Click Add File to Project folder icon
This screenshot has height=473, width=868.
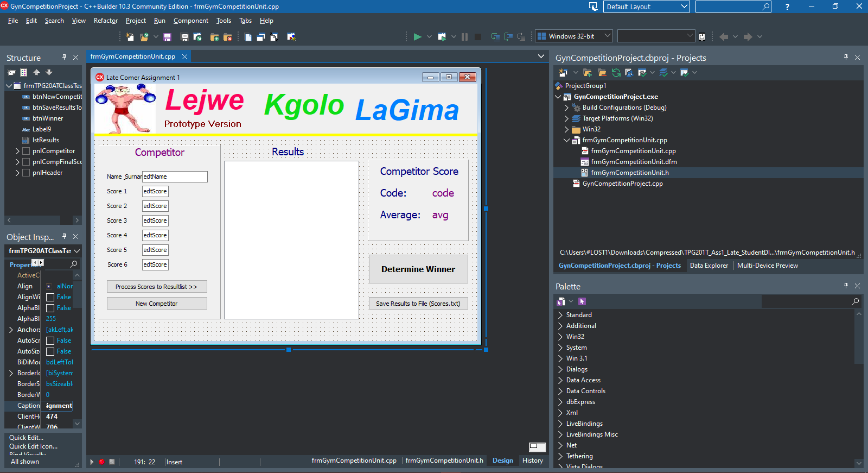[x=214, y=37]
